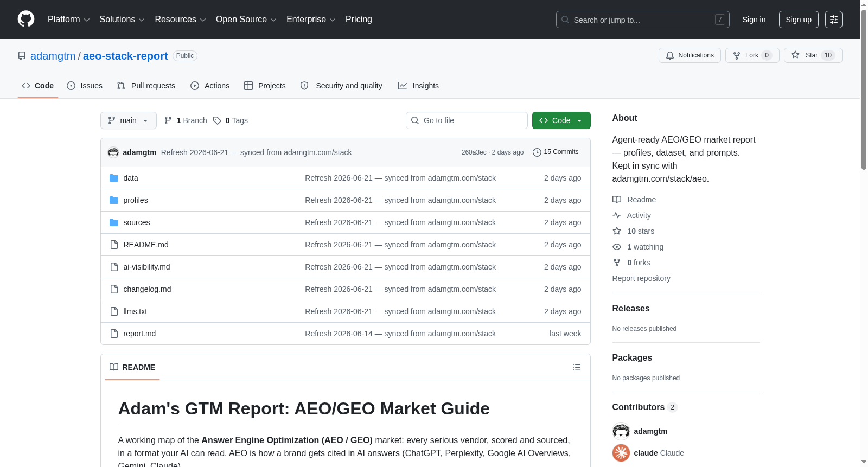Expand the Enterprise menu
Image resolution: width=868 pixels, height=467 pixels.
[311, 20]
